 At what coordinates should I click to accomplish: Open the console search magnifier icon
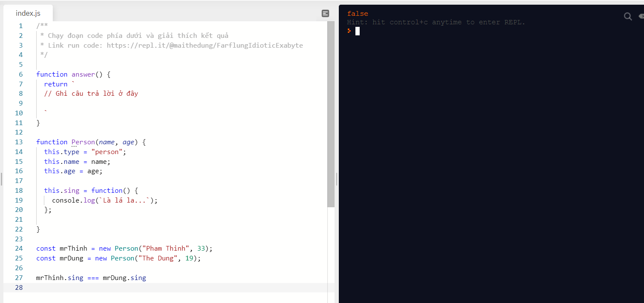628,17
